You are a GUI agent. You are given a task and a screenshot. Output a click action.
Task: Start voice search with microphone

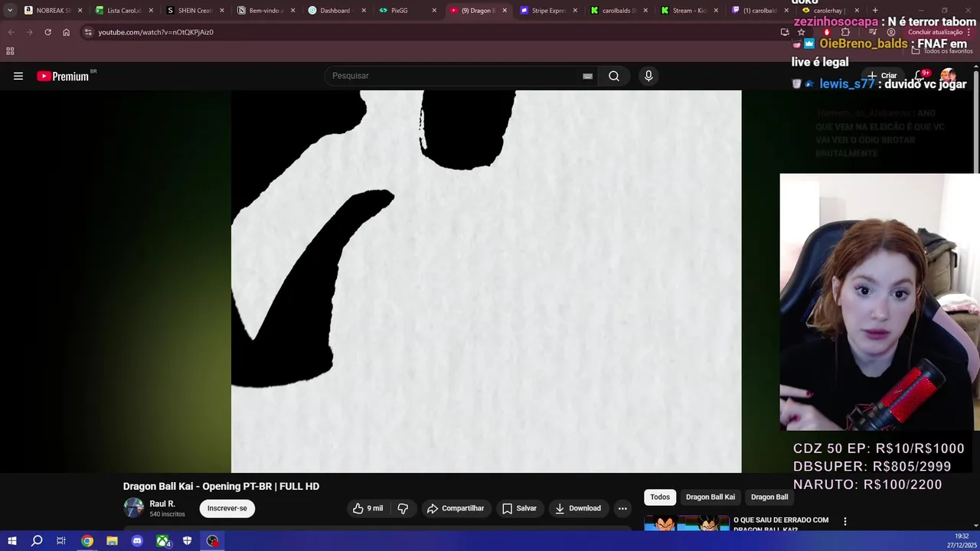[648, 76]
